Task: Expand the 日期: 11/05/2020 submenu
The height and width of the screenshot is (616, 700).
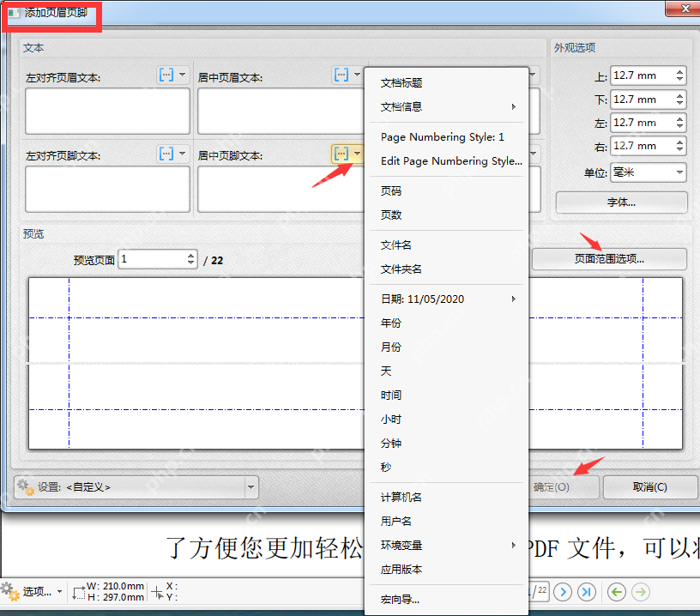Action: (446, 299)
